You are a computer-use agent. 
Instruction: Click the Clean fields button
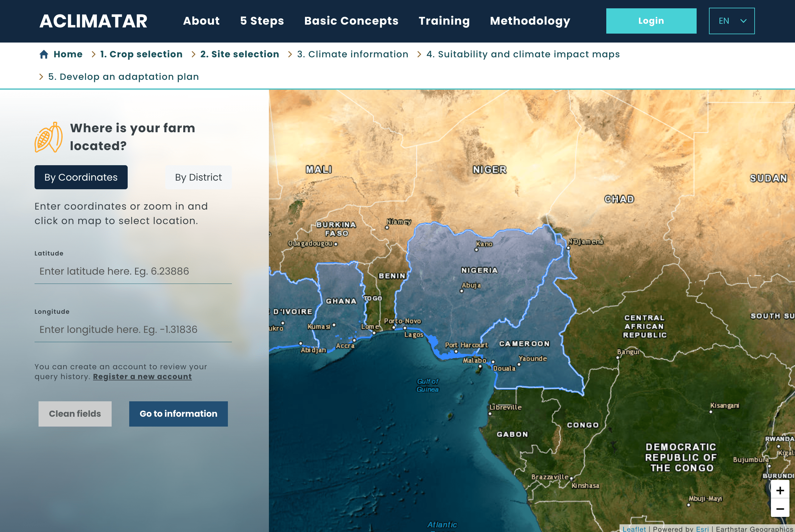click(75, 414)
